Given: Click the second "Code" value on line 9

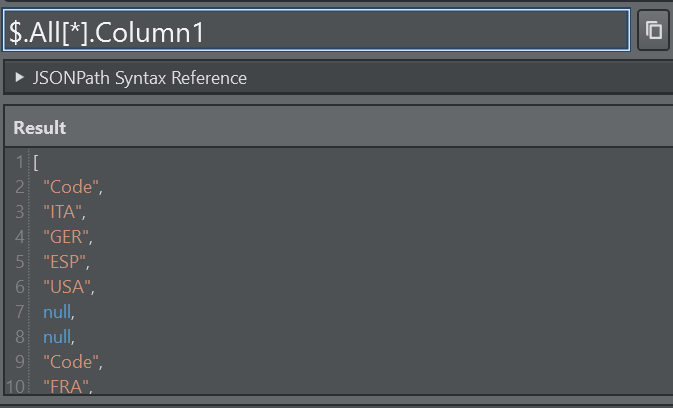Looking at the screenshot, I should [x=72, y=362].
